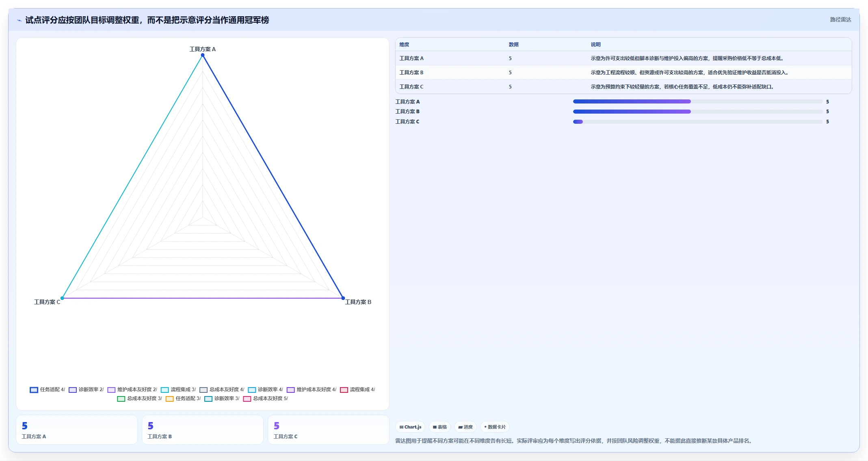Click the 工具方案 A data card
Screen dimensions: 868x461
pos(77,430)
